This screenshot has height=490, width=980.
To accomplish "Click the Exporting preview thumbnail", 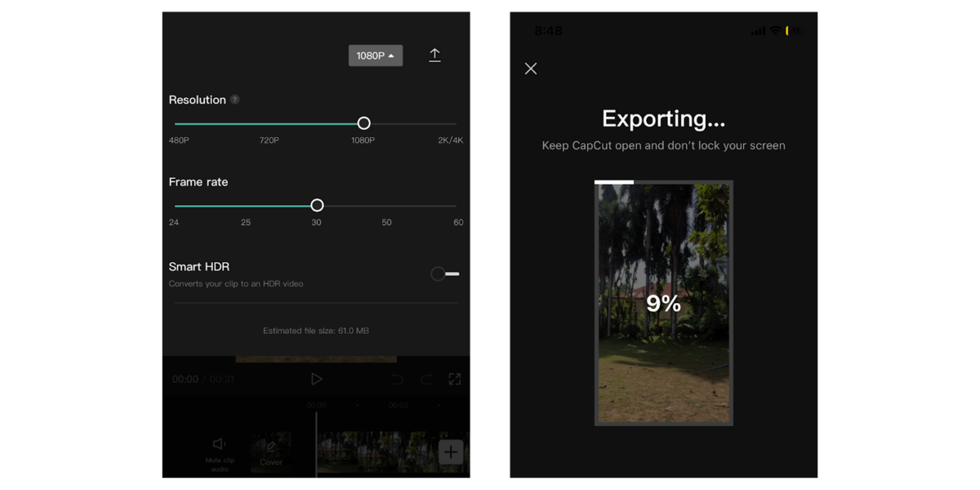I will (x=664, y=302).
